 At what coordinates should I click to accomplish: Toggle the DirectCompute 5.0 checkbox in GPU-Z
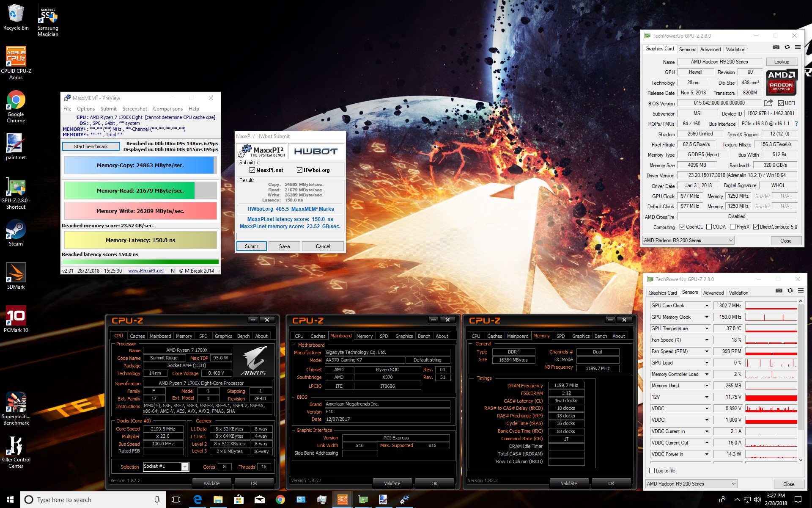pyautogui.click(x=756, y=227)
